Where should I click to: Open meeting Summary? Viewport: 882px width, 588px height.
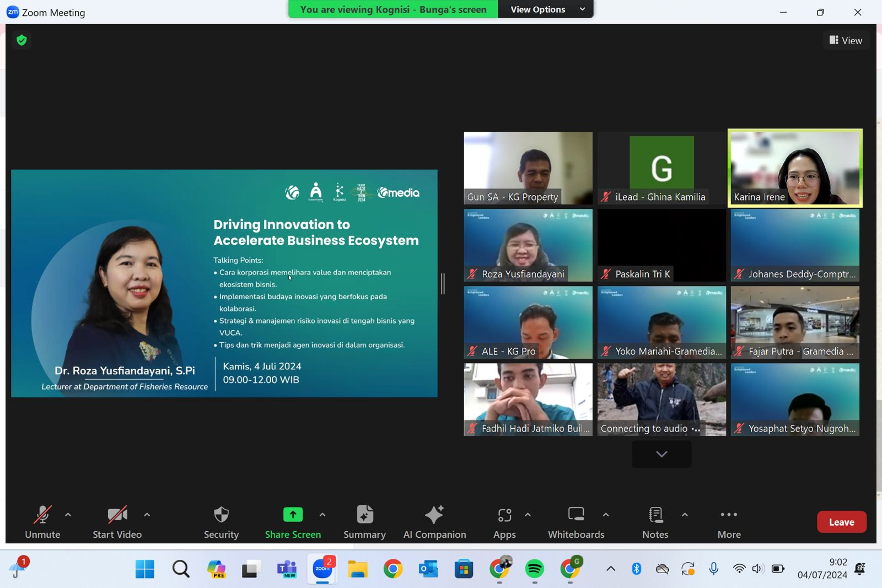point(364,522)
